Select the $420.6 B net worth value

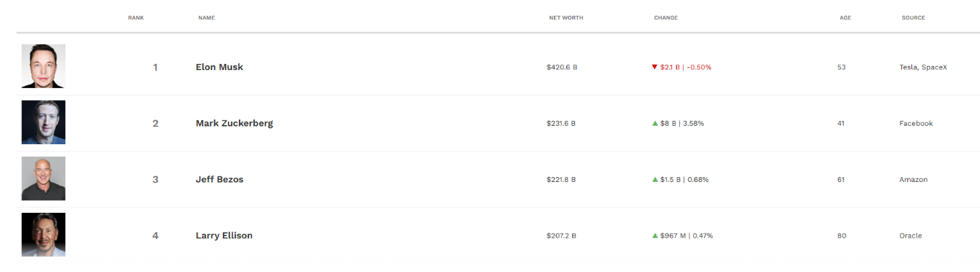tap(562, 67)
